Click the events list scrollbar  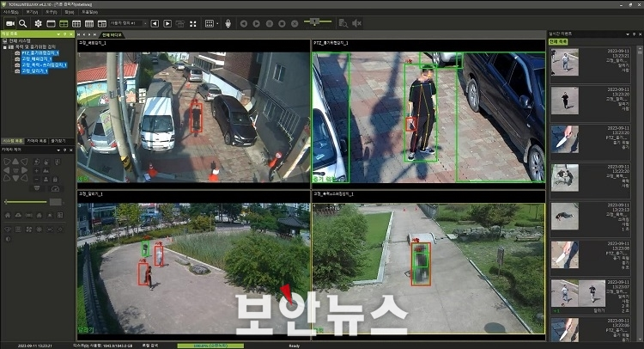coord(640,193)
